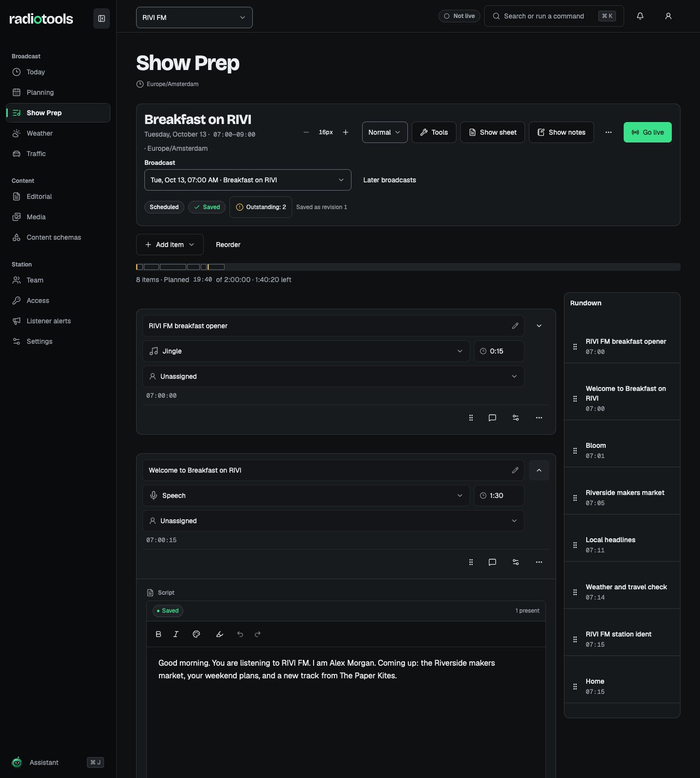Decrease script font size with minus

306,132
